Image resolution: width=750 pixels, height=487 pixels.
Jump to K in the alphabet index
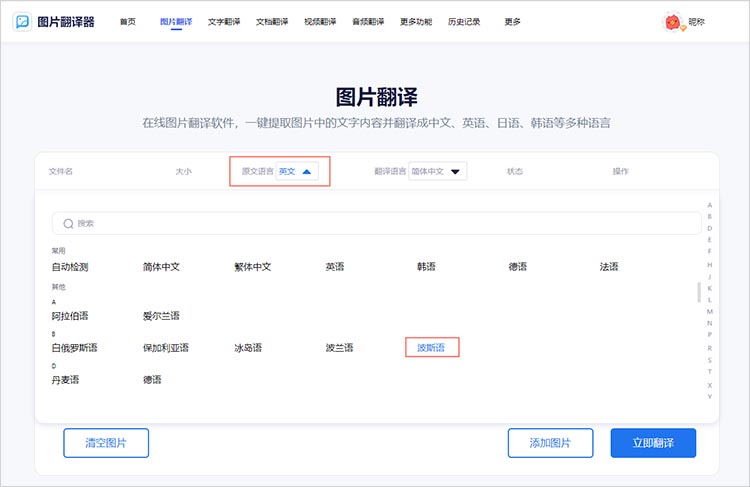coord(710,288)
